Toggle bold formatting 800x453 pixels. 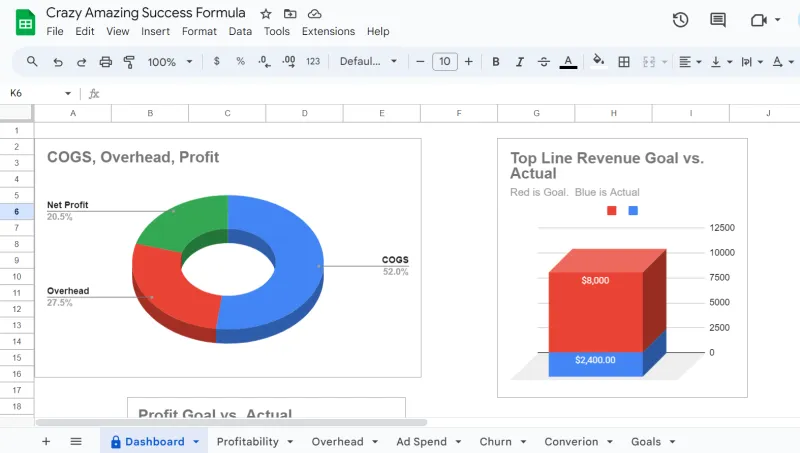point(495,62)
